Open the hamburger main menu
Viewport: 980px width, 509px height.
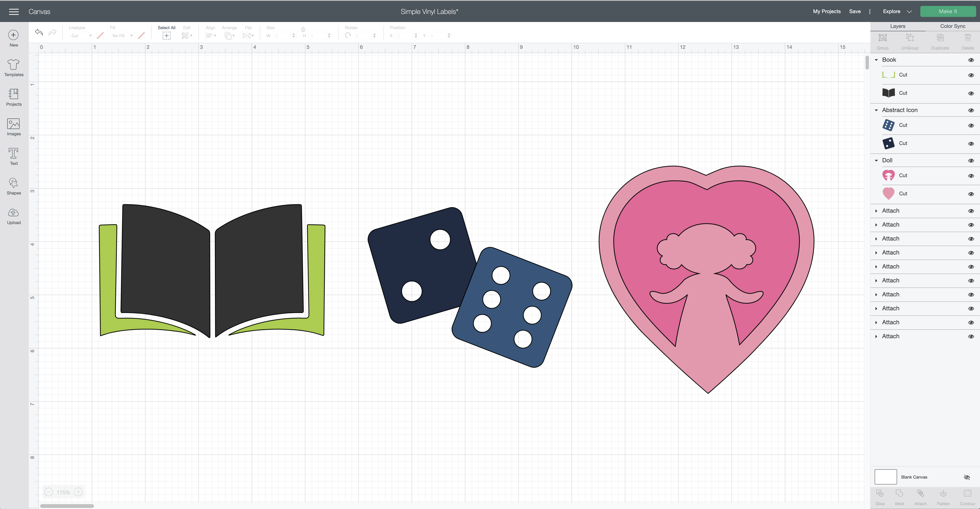point(14,12)
